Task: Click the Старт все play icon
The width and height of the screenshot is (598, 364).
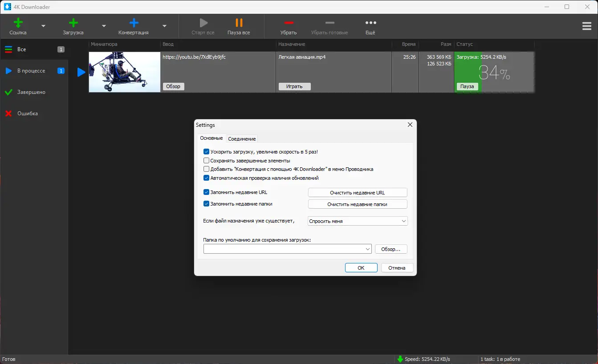Action: pos(203,23)
